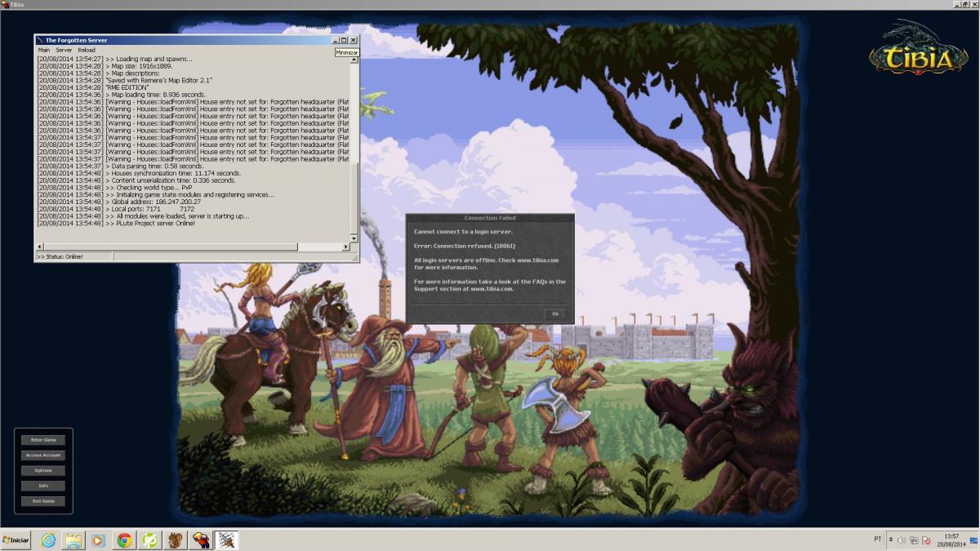Close The Forgotten Server window
The image size is (980, 551).
pyautogui.click(x=354, y=40)
